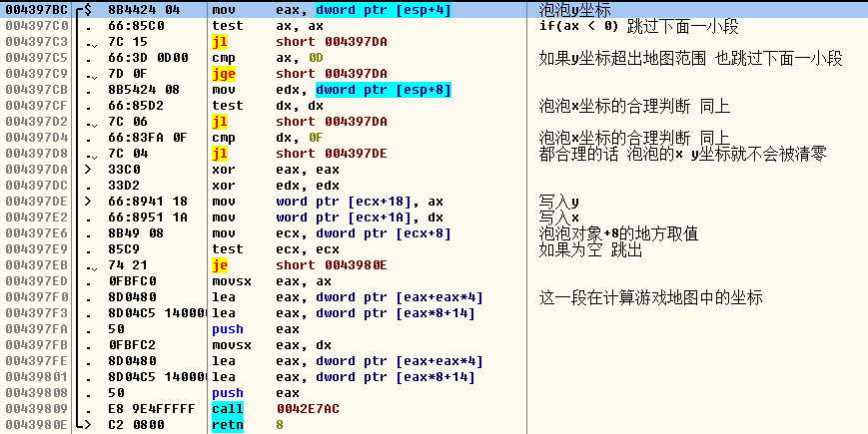Viewport: 868px width, 434px height.
Task: Click address 004397DA
Action: click(x=36, y=170)
